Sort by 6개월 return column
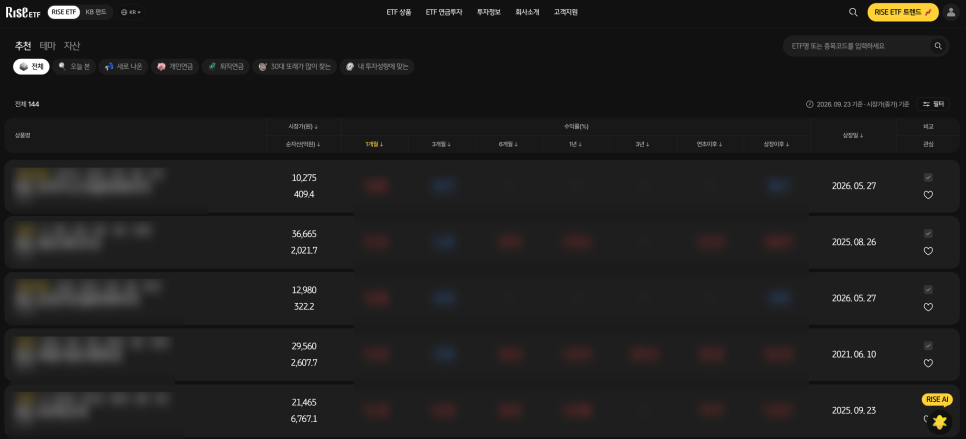 click(509, 144)
